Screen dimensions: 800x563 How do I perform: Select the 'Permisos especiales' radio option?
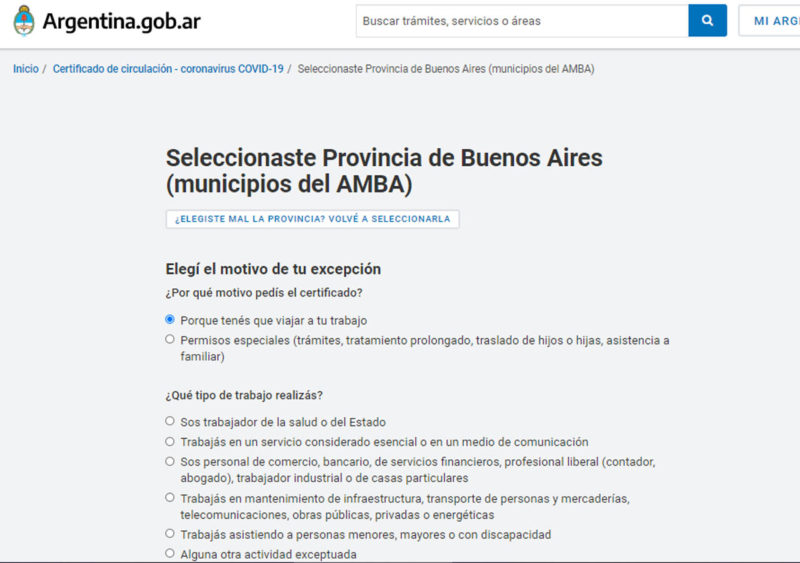[170, 340]
